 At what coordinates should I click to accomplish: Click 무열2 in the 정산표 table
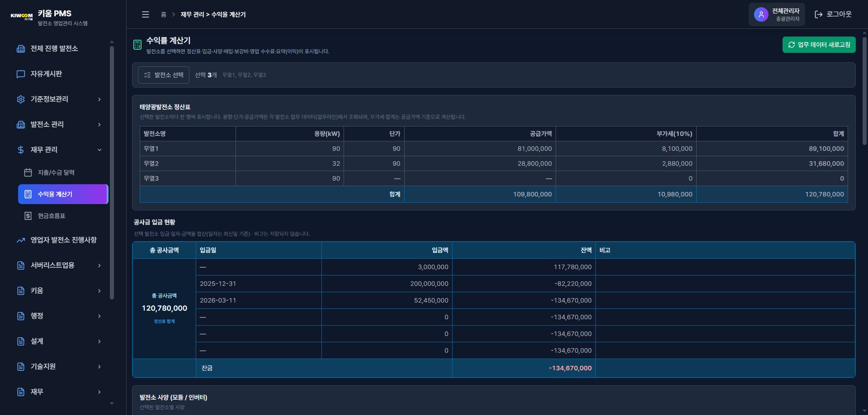tap(151, 163)
